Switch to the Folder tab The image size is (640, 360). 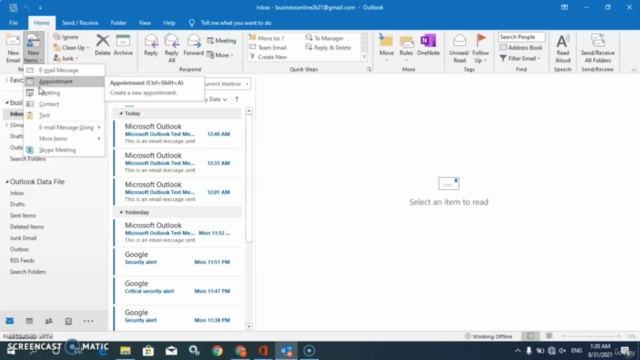coord(118,23)
